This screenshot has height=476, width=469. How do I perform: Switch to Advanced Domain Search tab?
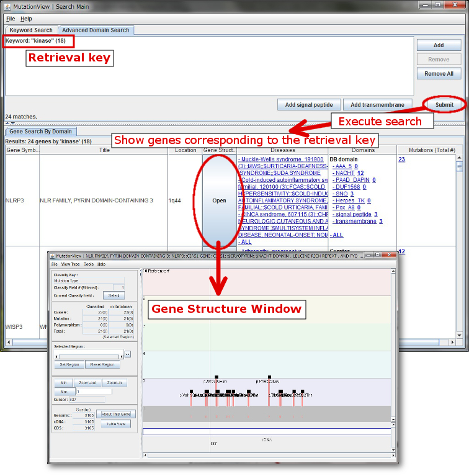[96, 30]
